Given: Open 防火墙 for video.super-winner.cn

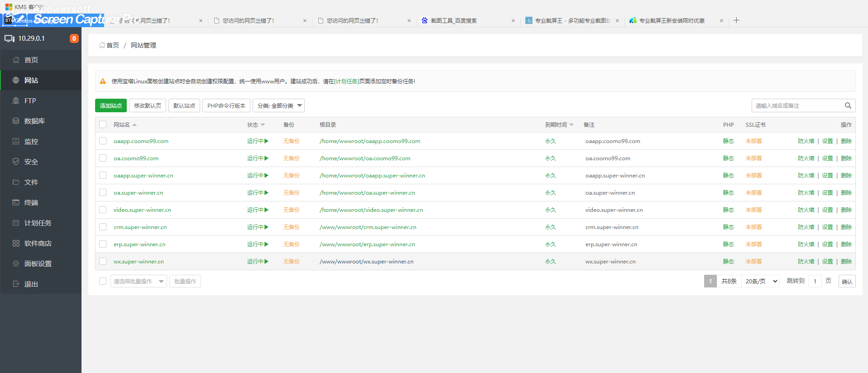Looking at the screenshot, I should click(x=806, y=210).
